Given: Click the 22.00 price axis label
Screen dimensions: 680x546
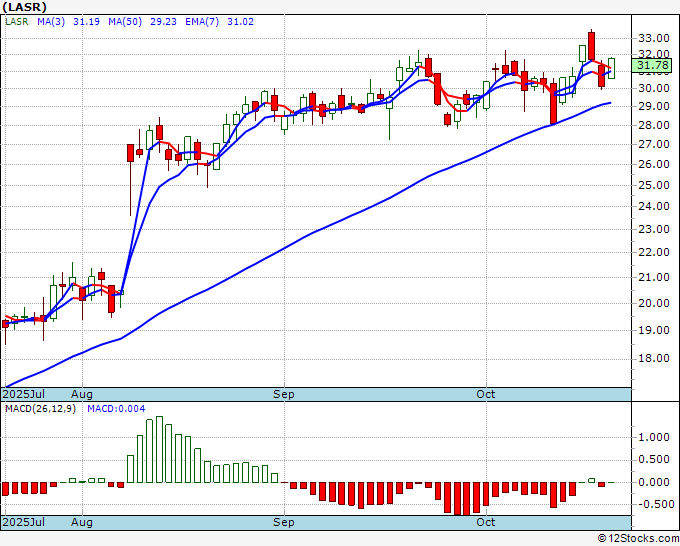Looking at the screenshot, I should click(654, 252).
